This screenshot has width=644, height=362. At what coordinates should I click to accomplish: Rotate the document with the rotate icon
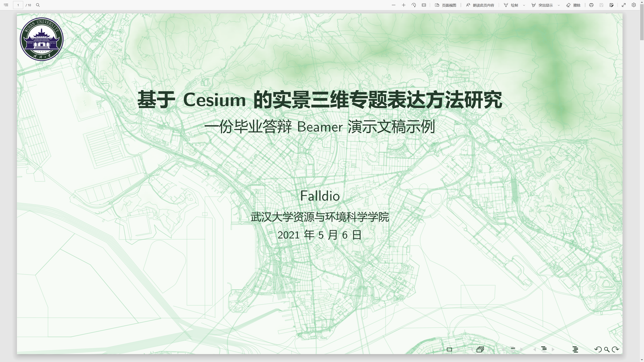coord(414,5)
